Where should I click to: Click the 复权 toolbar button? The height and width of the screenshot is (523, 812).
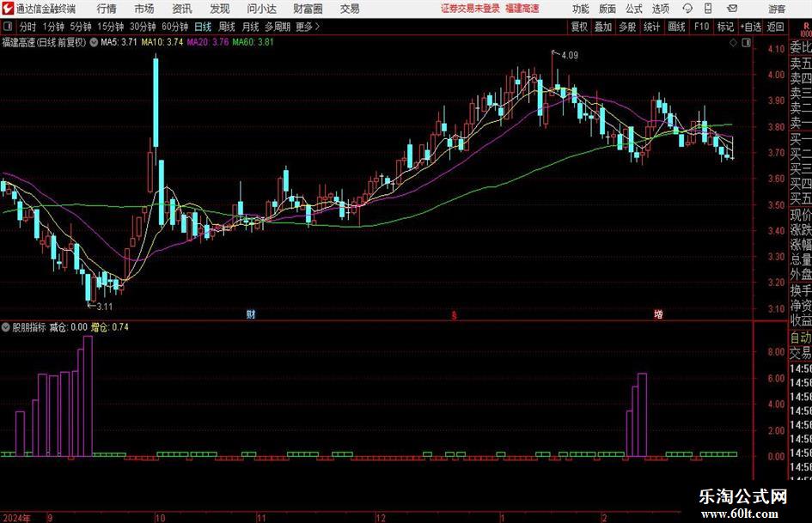(x=579, y=27)
